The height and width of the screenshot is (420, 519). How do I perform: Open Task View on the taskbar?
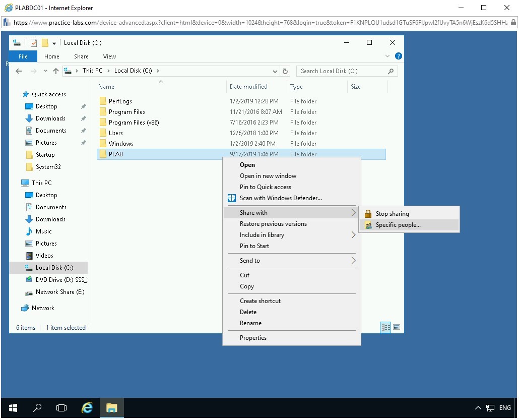[61, 408]
